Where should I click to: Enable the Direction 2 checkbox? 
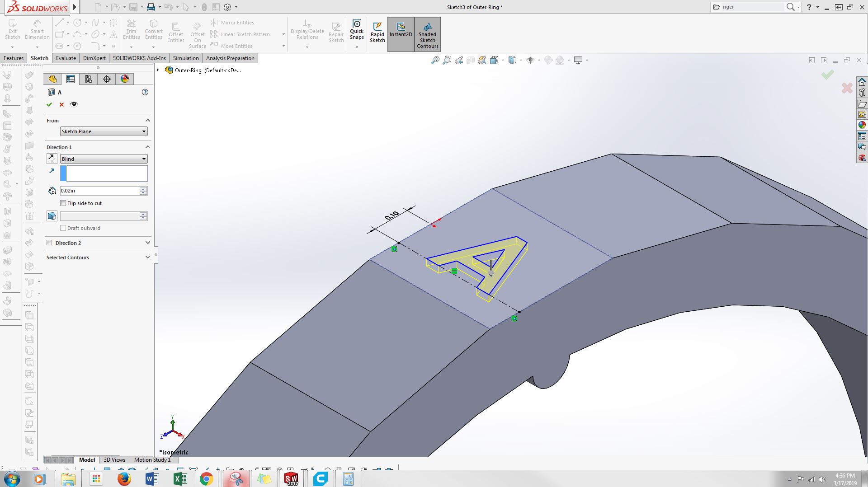tap(49, 243)
